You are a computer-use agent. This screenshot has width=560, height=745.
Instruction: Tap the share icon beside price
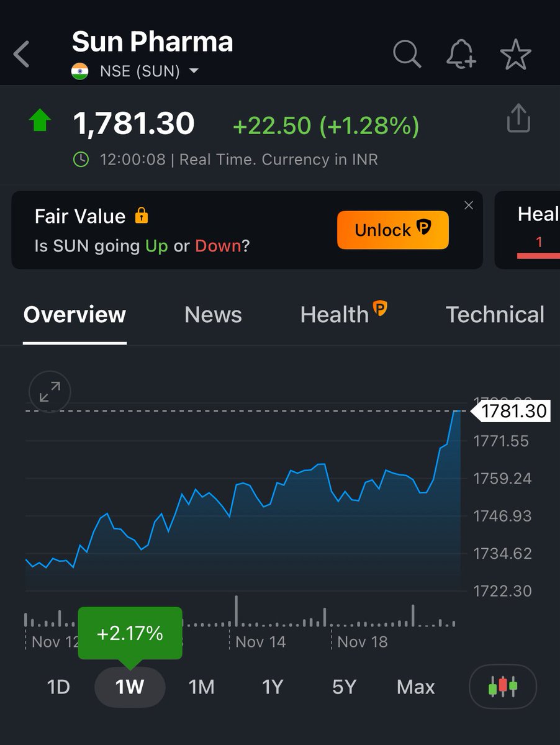[x=519, y=118]
